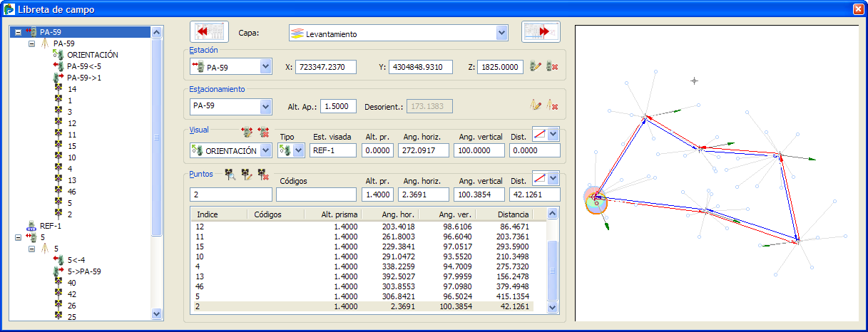Click the delete station icon with red X
The height and width of the screenshot is (332, 868).
(x=552, y=67)
